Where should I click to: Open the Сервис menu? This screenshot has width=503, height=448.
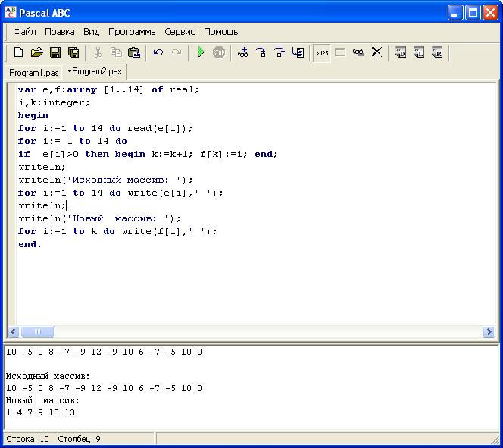180,32
